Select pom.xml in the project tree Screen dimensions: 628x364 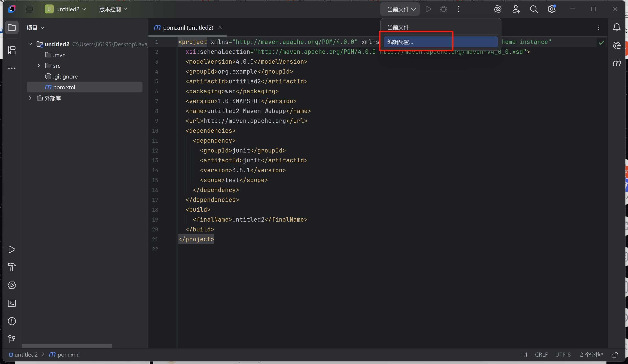(85, 87)
